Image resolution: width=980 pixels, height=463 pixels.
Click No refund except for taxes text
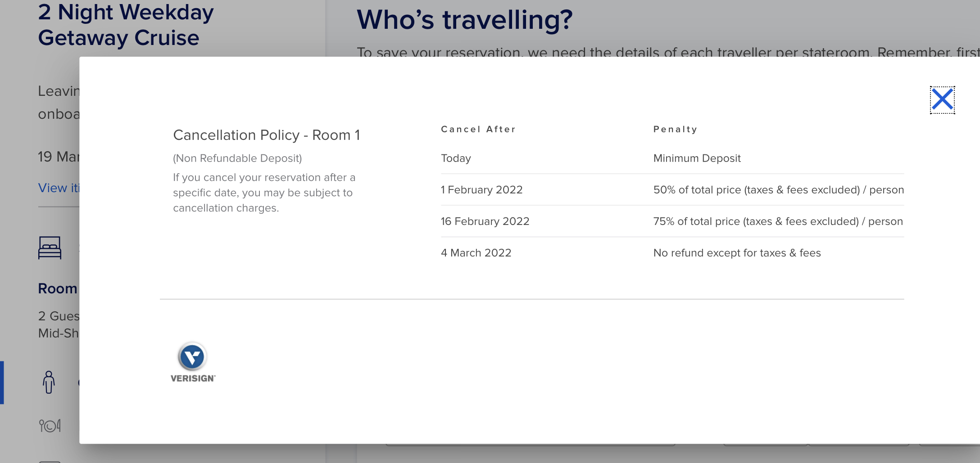pyautogui.click(x=737, y=253)
